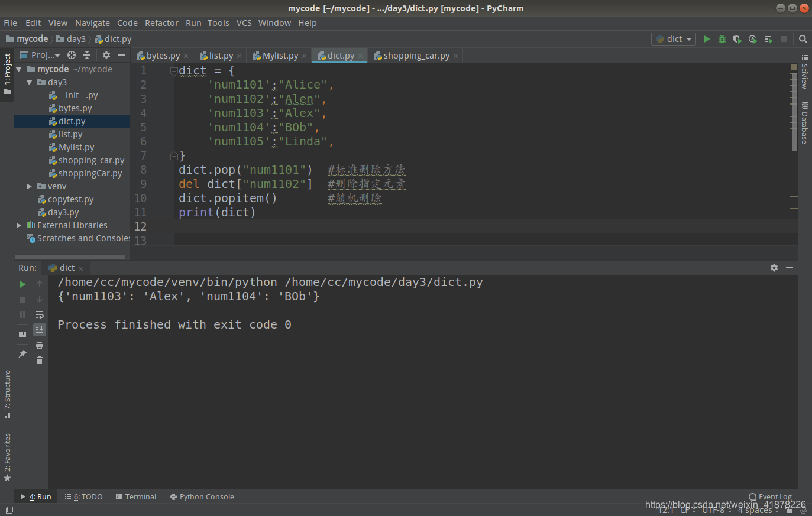Open the TODO tool window

tap(83, 497)
